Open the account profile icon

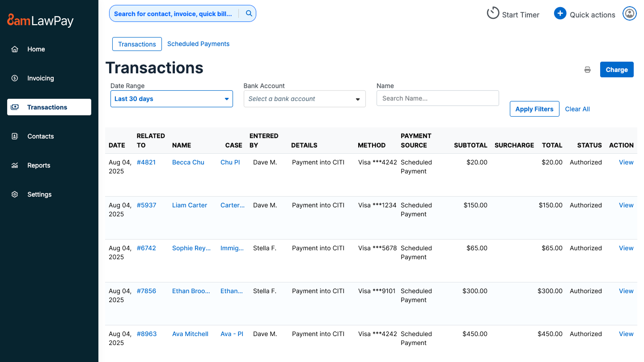pyautogui.click(x=629, y=13)
